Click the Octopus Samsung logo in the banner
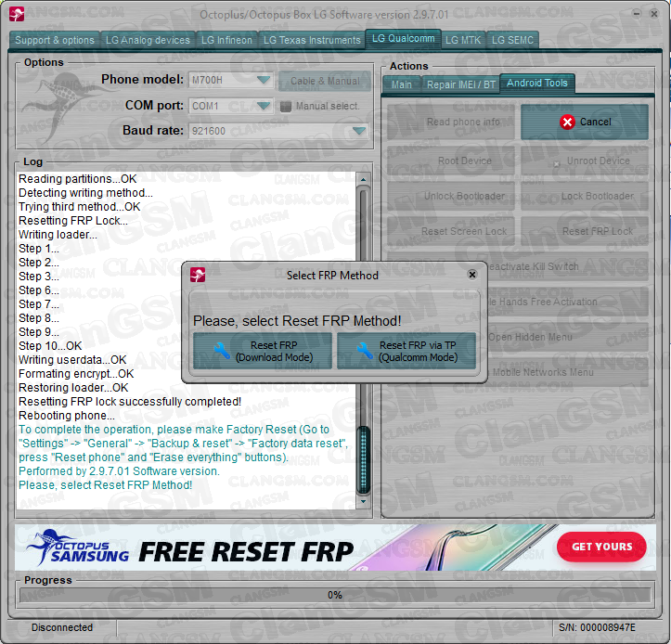671x644 pixels. click(x=77, y=548)
